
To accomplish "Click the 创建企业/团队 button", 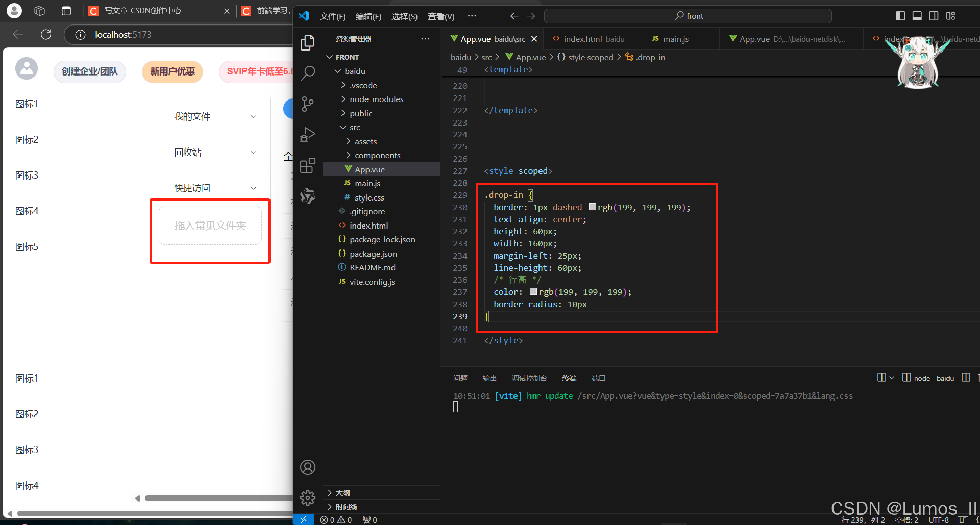I will coord(90,71).
